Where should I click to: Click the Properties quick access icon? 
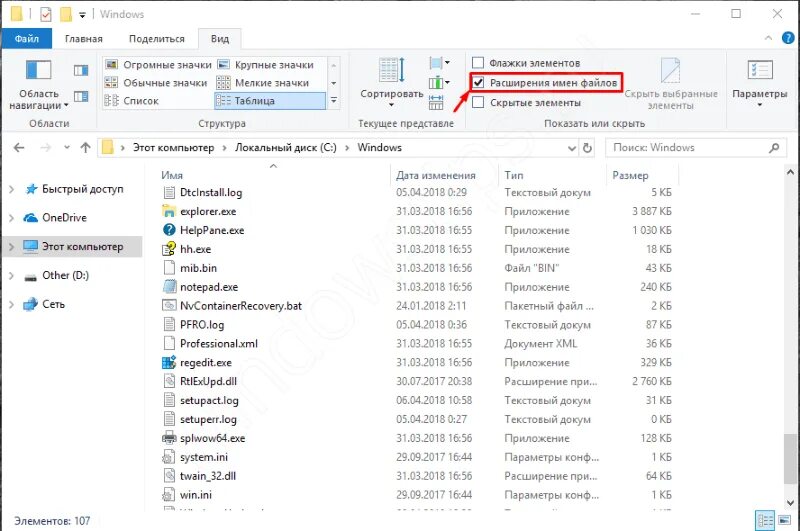(45, 14)
